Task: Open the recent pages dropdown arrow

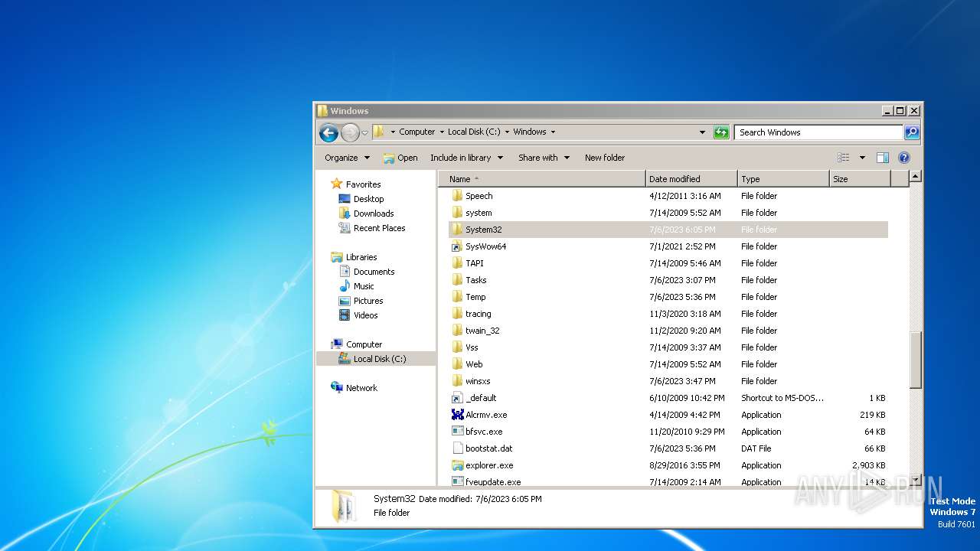Action: coord(365,132)
